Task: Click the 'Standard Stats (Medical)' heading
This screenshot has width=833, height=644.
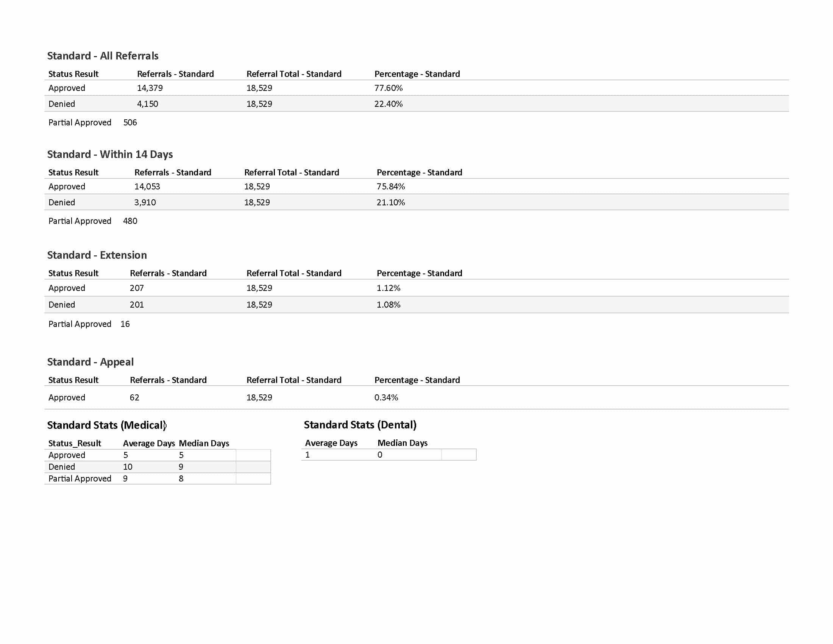Action: [x=106, y=425]
